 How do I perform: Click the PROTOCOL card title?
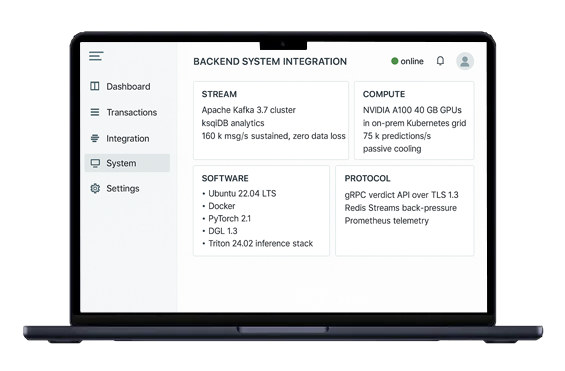point(367,178)
